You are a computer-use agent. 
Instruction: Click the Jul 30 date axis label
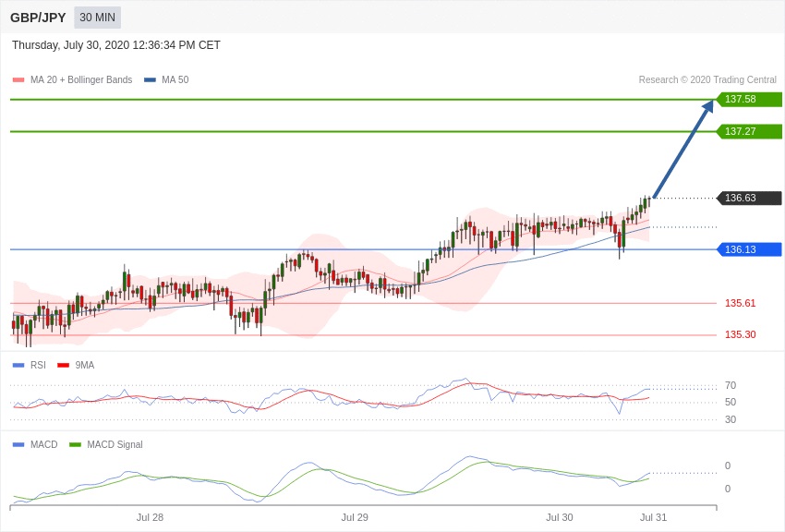click(x=560, y=517)
